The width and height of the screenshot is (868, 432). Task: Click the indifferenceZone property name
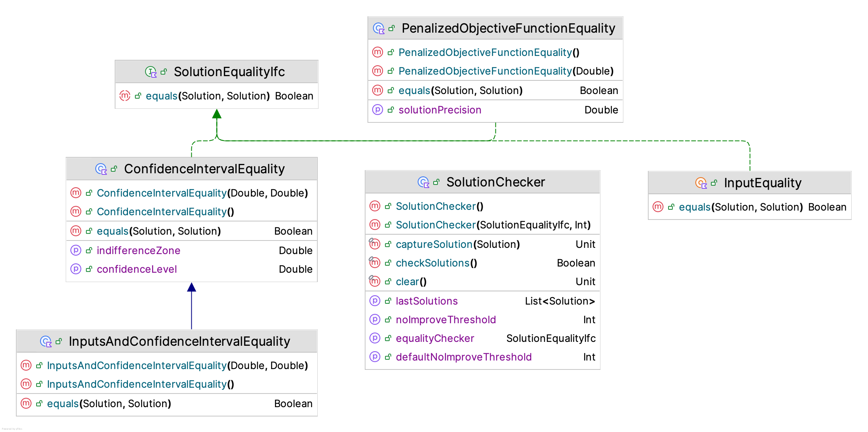138,251
